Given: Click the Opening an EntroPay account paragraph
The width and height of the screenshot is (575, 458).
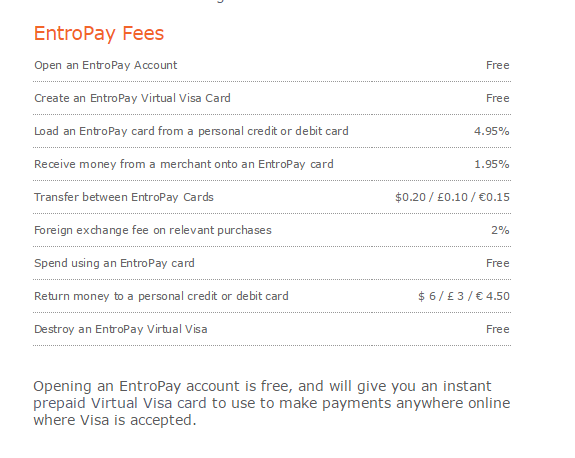Looking at the screenshot, I should point(272,403).
